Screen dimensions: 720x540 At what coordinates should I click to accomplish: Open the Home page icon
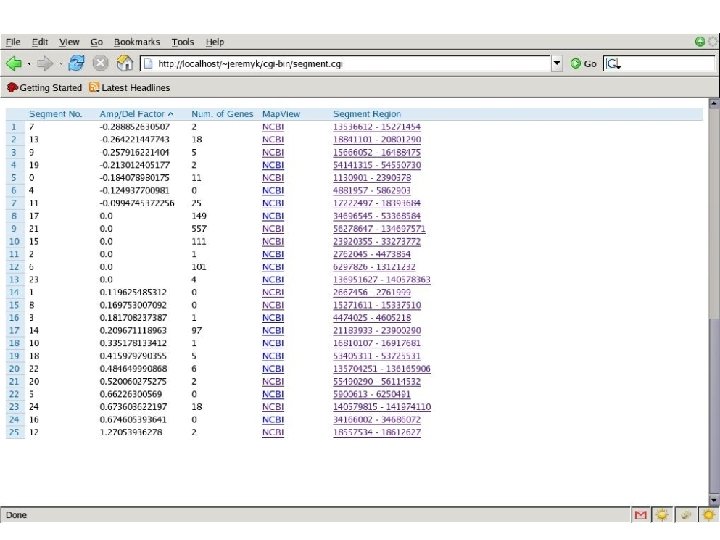(124, 63)
